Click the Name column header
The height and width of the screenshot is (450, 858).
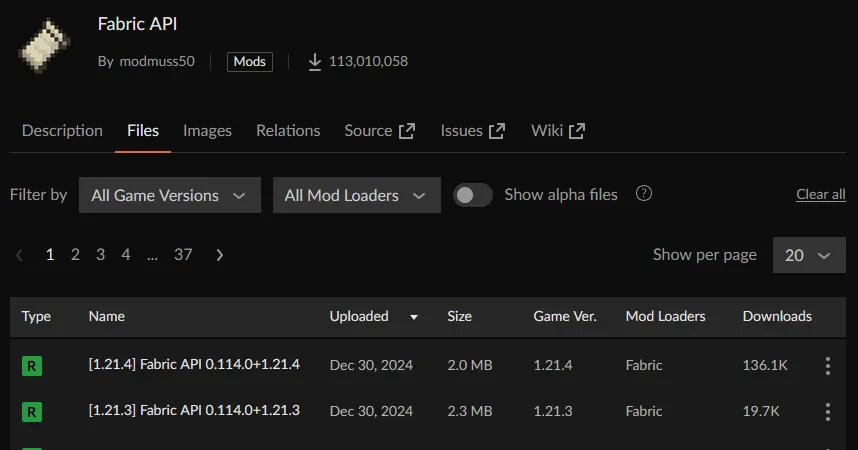click(x=107, y=316)
